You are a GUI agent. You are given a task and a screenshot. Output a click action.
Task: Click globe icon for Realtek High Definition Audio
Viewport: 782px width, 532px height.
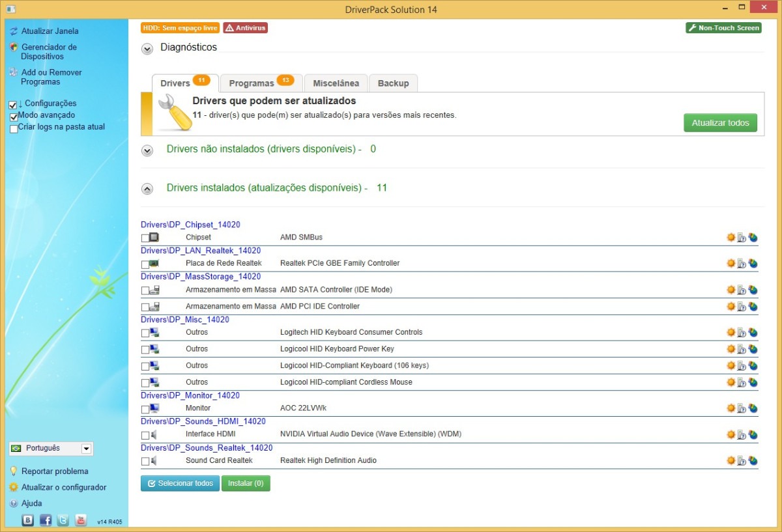[753, 461]
